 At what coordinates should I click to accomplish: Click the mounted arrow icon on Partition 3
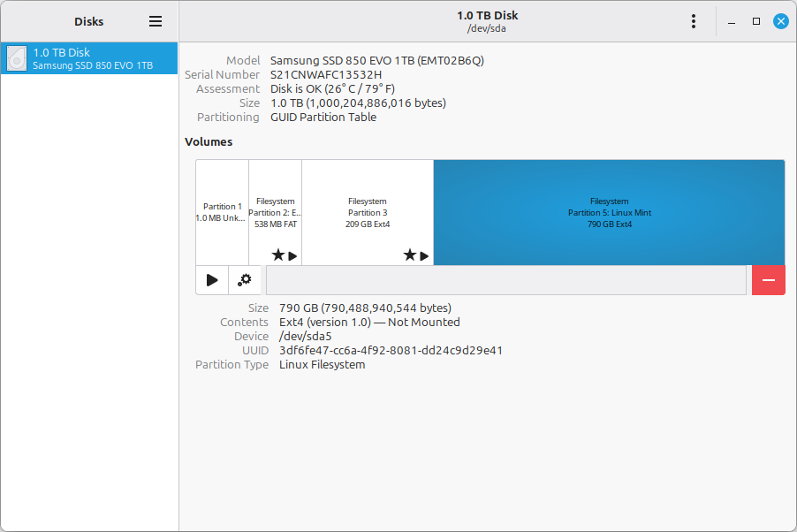pos(424,255)
